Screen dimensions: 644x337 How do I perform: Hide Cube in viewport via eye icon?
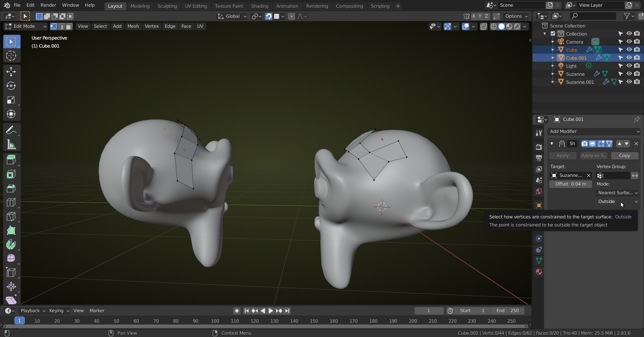[x=629, y=50]
